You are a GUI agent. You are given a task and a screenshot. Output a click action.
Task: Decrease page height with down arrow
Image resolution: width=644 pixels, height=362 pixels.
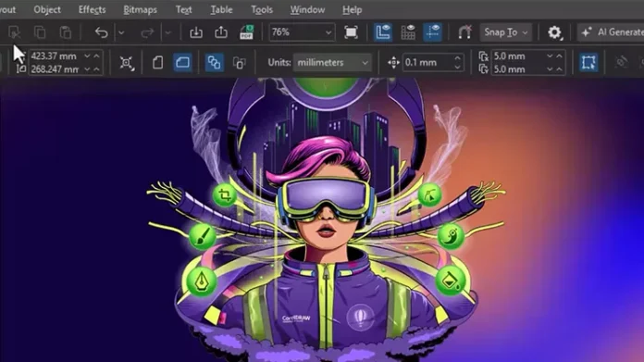(x=87, y=69)
